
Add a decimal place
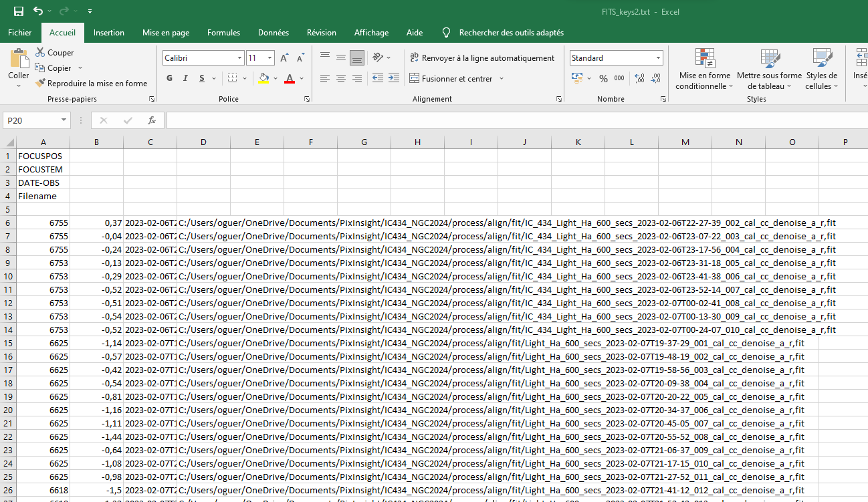(x=639, y=78)
